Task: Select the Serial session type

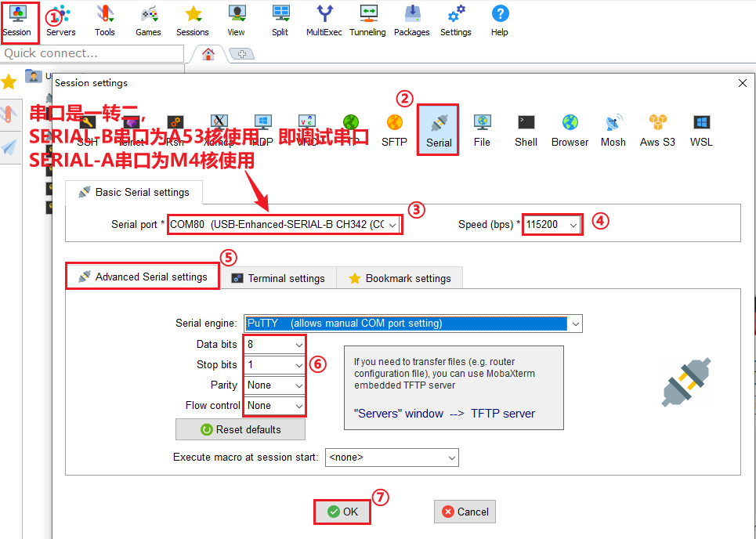Action: tap(438, 130)
